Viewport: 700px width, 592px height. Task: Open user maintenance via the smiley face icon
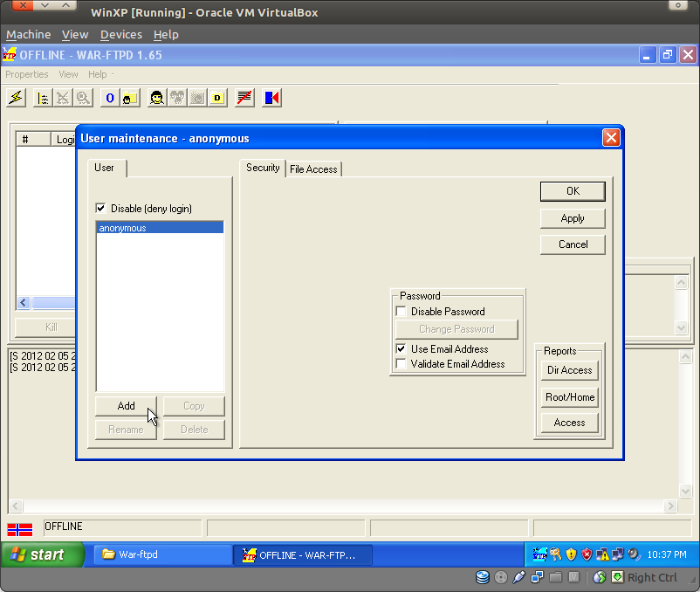coord(157,97)
